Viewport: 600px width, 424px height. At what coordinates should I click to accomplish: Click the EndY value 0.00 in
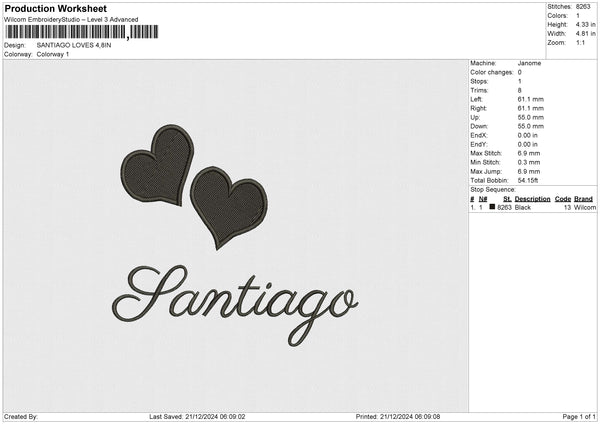click(x=528, y=144)
